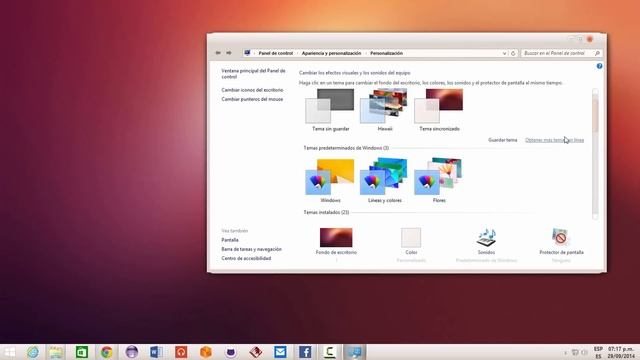Open Pantalla link under Vea también
The width and height of the screenshot is (640, 360).
pyautogui.click(x=230, y=240)
